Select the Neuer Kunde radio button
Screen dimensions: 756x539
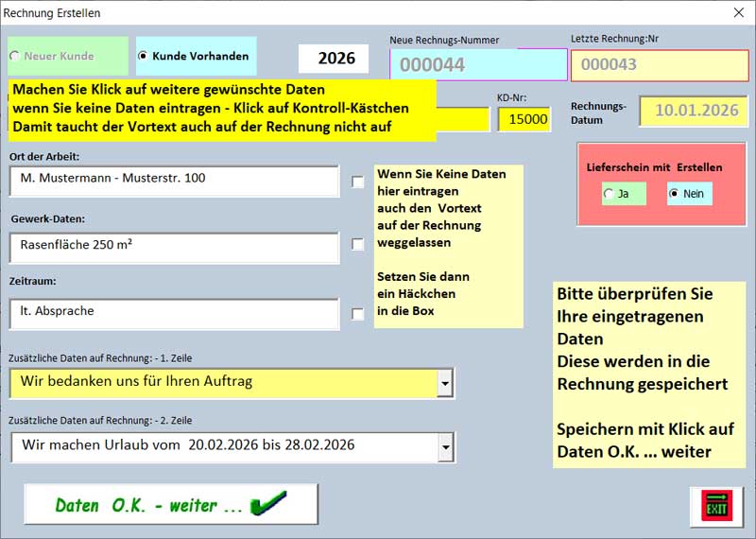click(14, 57)
